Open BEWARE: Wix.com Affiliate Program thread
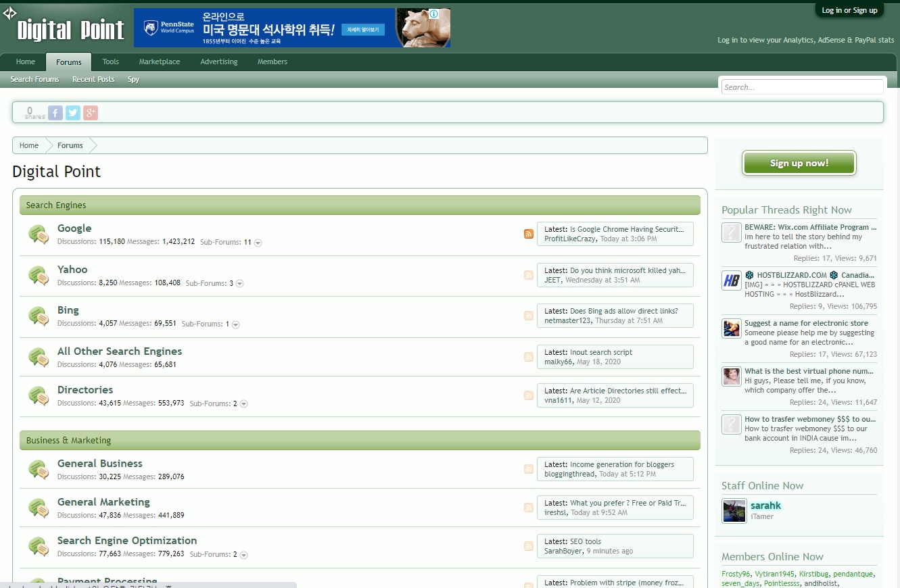 point(811,227)
